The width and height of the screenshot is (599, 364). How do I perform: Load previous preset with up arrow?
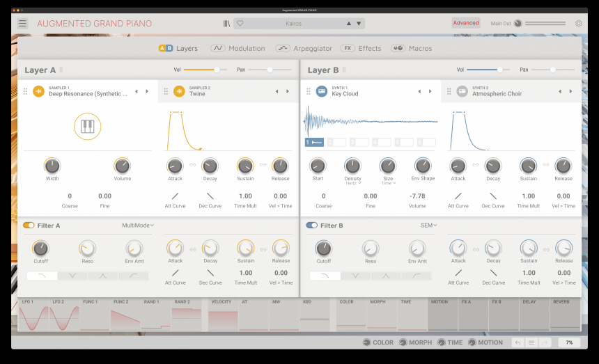pos(349,23)
